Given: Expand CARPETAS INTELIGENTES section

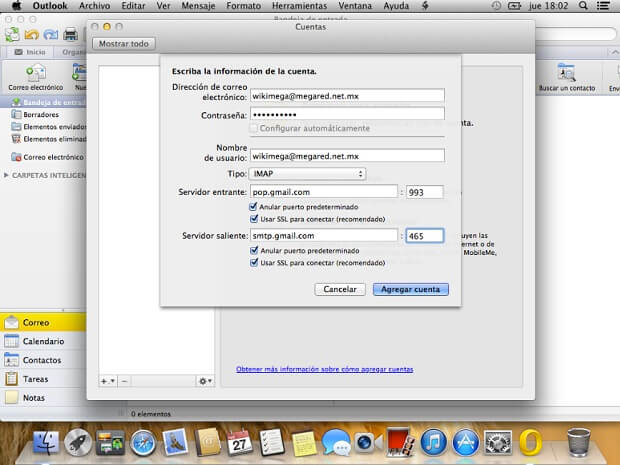Looking at the screenshot, I should [6, 175].
